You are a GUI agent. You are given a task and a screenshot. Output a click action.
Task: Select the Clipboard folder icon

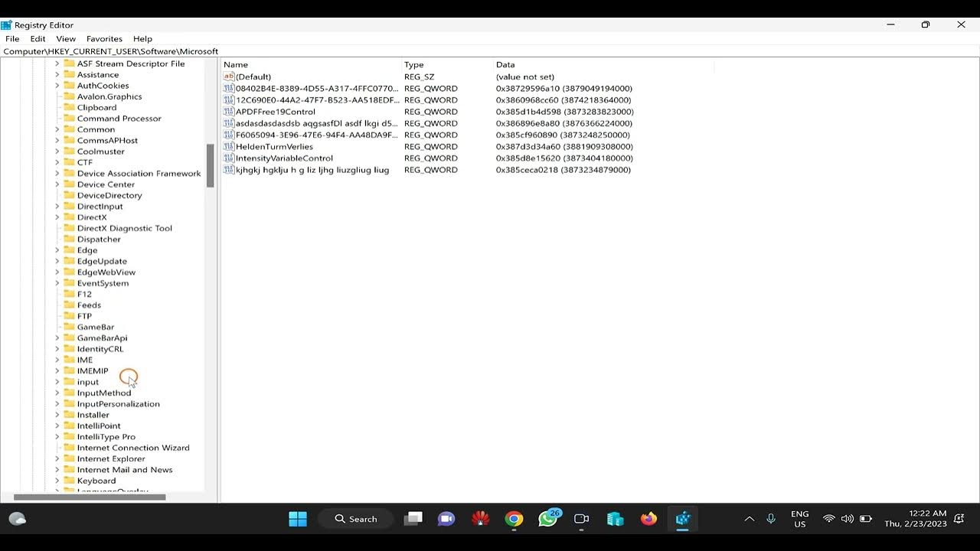coord(69,107)
